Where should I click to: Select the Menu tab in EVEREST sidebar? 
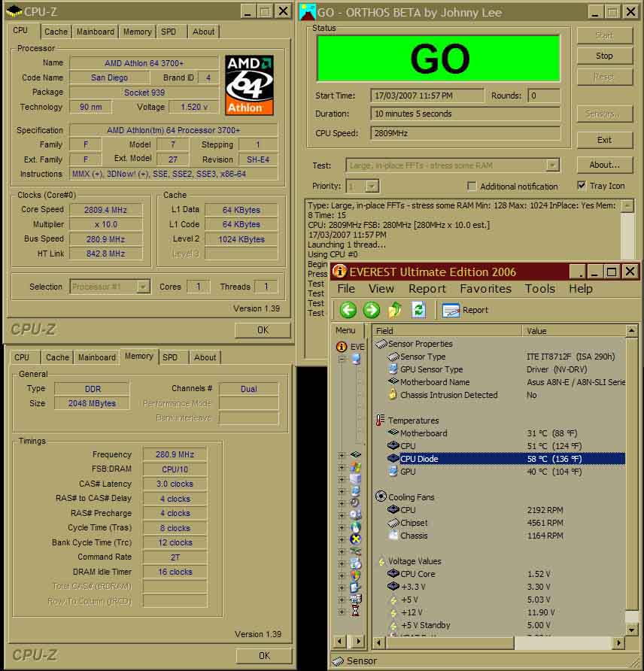[x=345, y=330]
